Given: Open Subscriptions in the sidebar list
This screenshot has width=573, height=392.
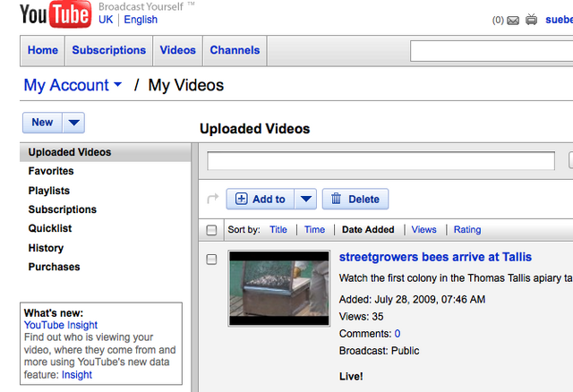Looking at the screenshot, I should pyautogui.click(x=63, y=209).
